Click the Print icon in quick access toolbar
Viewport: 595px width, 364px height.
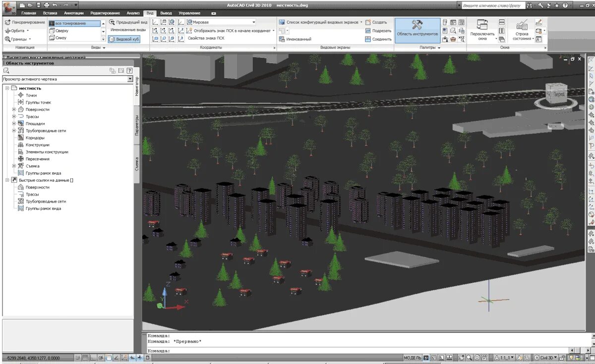click(46, 4)
